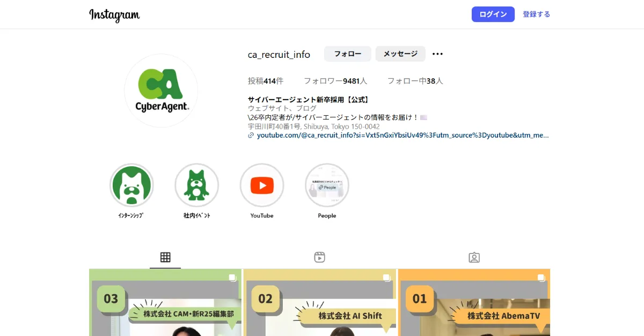
Task: Click the carousel icon on the 01 post
Action: click(541, 278)
